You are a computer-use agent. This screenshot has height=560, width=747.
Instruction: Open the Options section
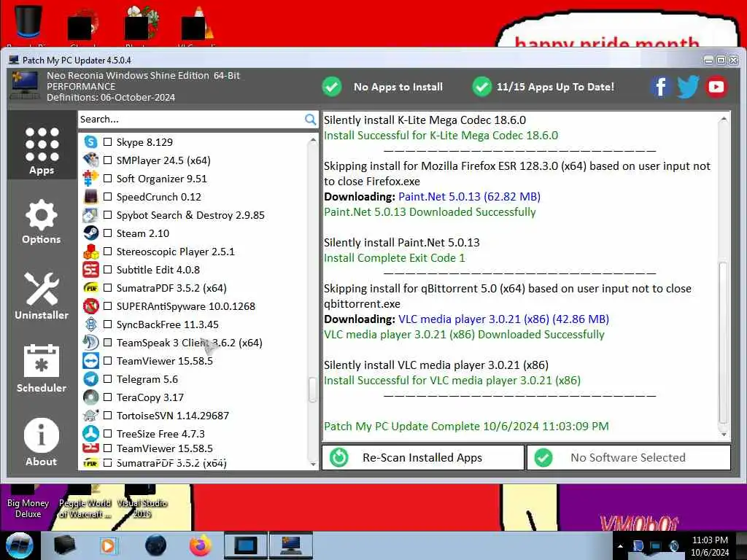(42, 222)
